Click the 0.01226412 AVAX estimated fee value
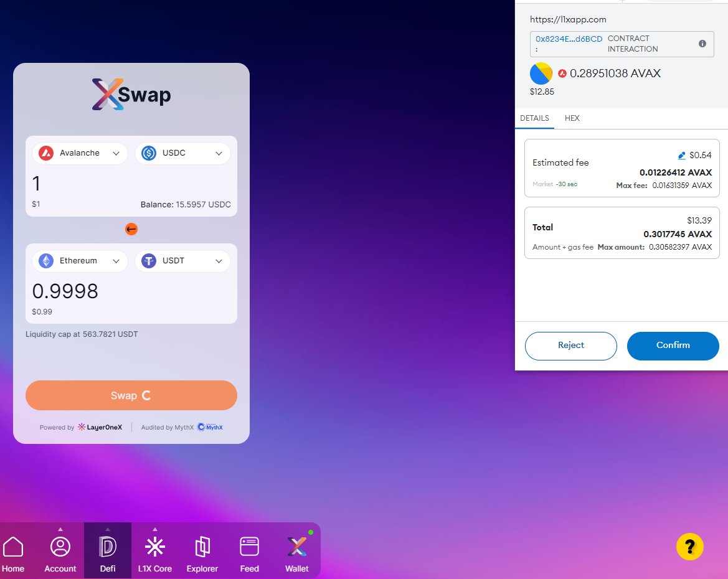 (676, 172)
